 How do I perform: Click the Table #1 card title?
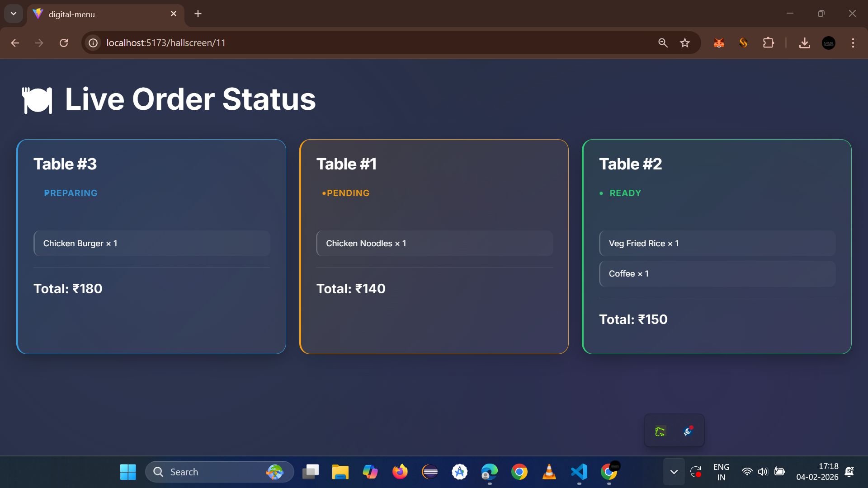click(x=346, y=164)
